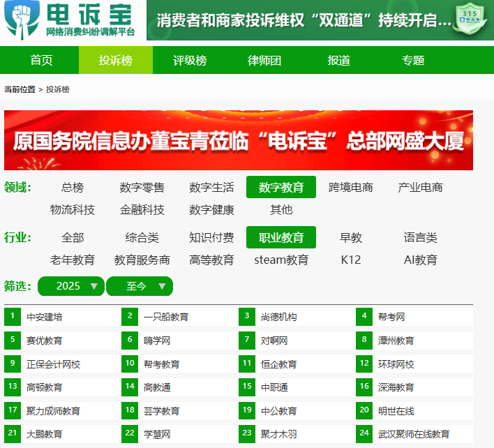This screenshot has height=448, width=494.
Task: Select the K12 industry filter
Action: 350,260
